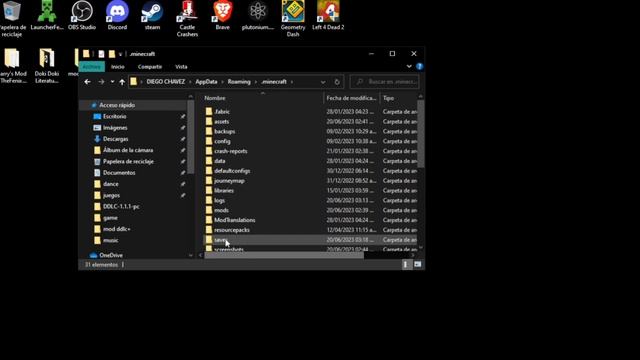
Task: Click the horizontal scrollbar of file list
Action: point(284,256)
